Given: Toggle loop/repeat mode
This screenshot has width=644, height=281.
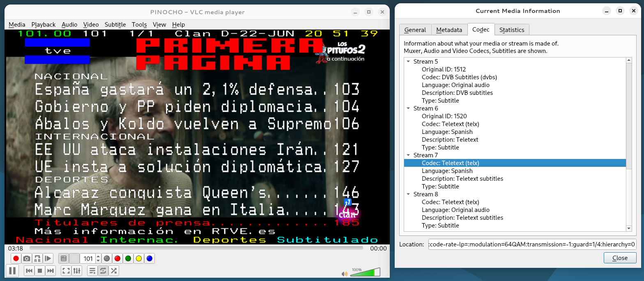Looking at the screenshot, I should [103, 271].
